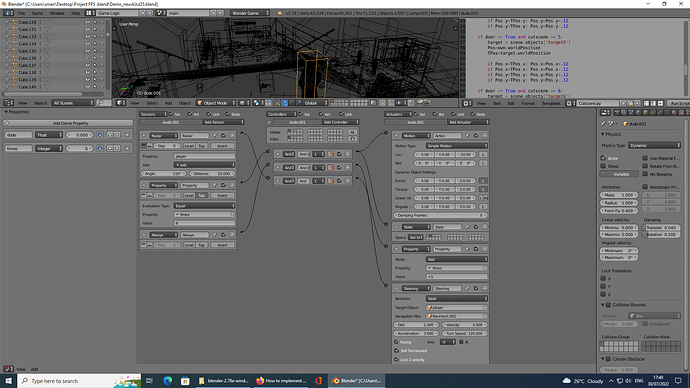The image size is (690, 388).
Task: Click the 3D viewport editor type icon
Action: [x=121, y=103]
